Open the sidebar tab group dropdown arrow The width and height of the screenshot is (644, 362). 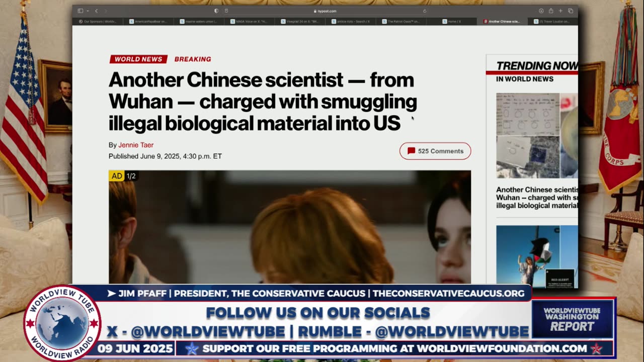(x=88, y=11)
